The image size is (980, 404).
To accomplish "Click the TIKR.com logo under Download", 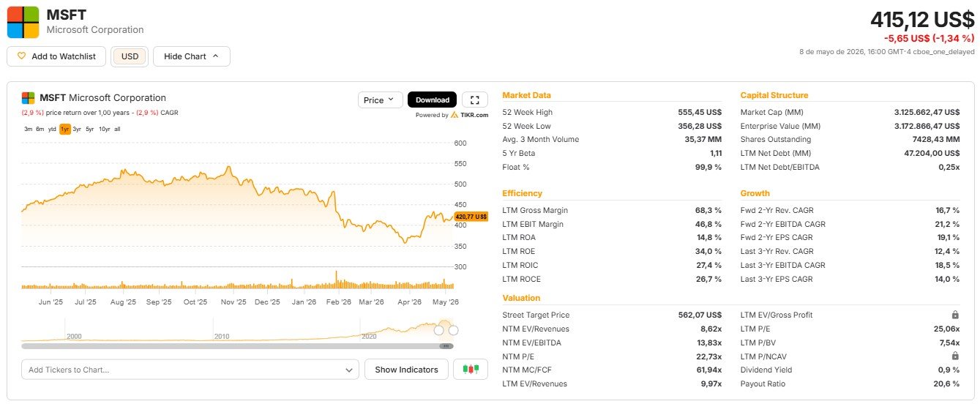I will [469, 115].
